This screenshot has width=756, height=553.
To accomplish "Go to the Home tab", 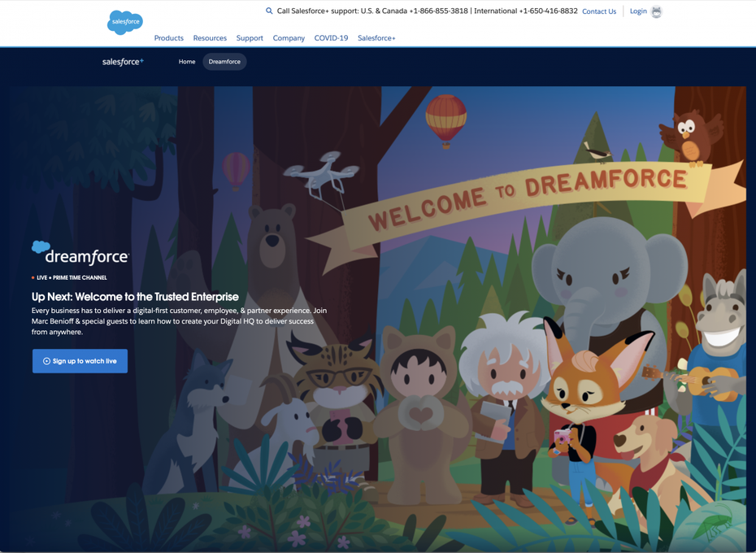I will click(x=187, y=62).
